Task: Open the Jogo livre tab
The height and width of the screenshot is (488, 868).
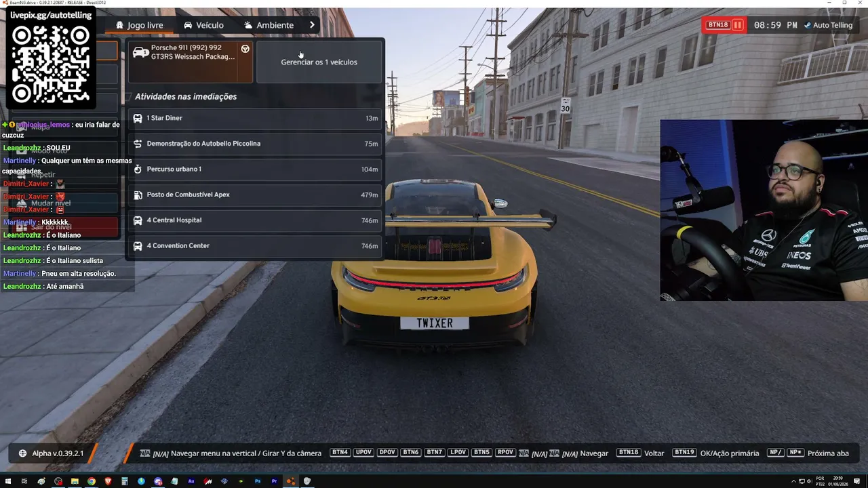Action: click(x=139, y=25)
